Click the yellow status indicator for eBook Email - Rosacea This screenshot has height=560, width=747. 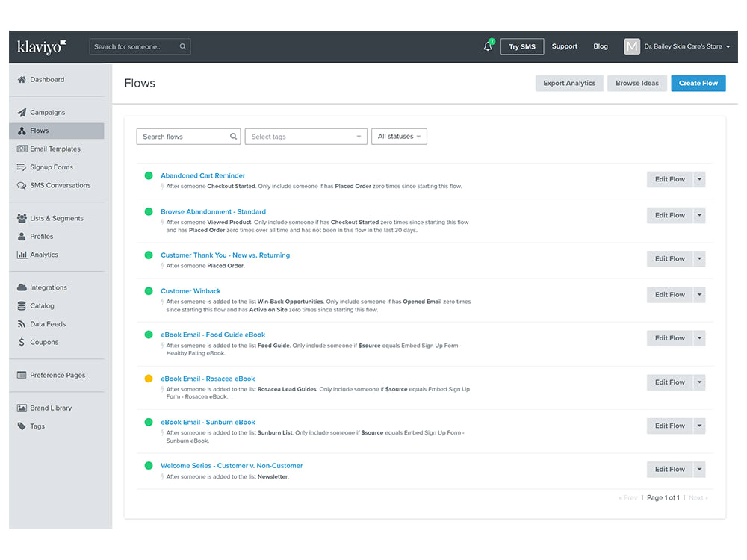[x=149, y=378]
